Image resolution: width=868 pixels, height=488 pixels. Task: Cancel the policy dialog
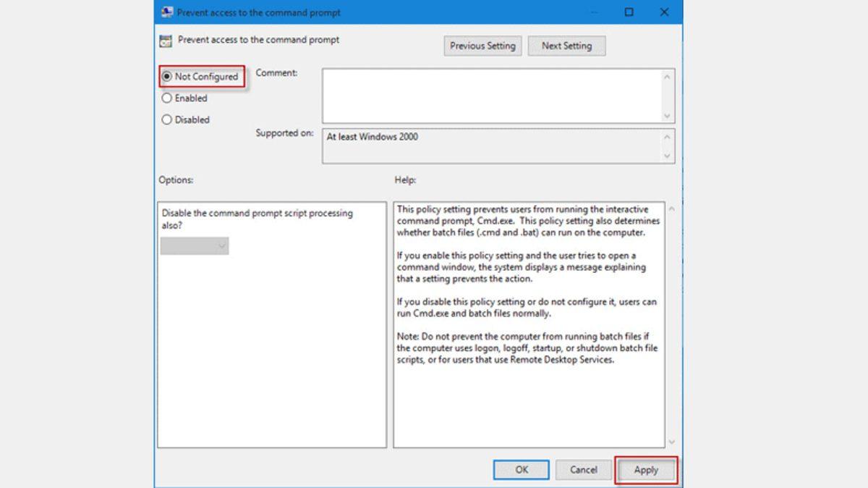(583, 470)
